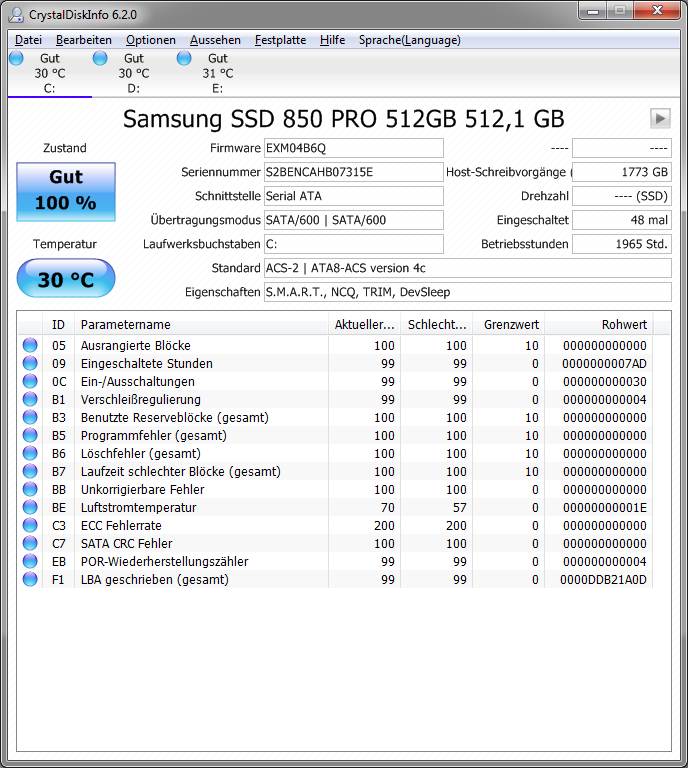Click the Firmware field EXM04B6Q
Image resolution: width=688 pixels, height=768 pixels.
[354, 148]
